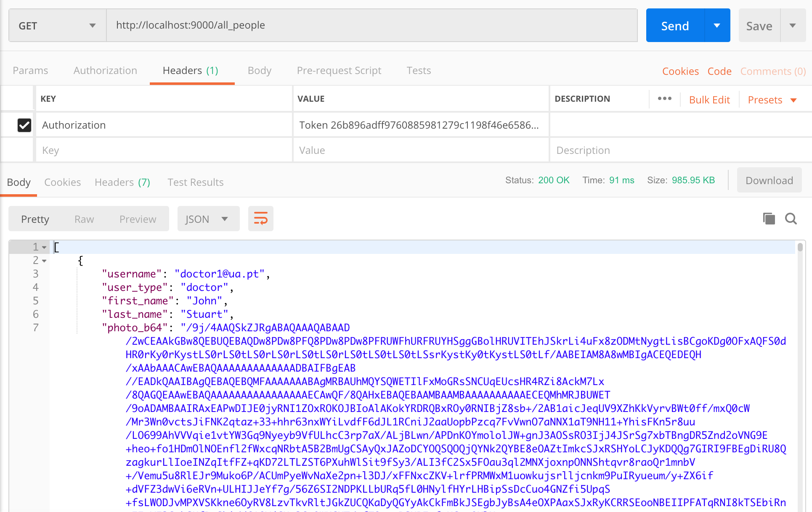Open Cookies panel
The image size is (812, 512).
(63, 182)
